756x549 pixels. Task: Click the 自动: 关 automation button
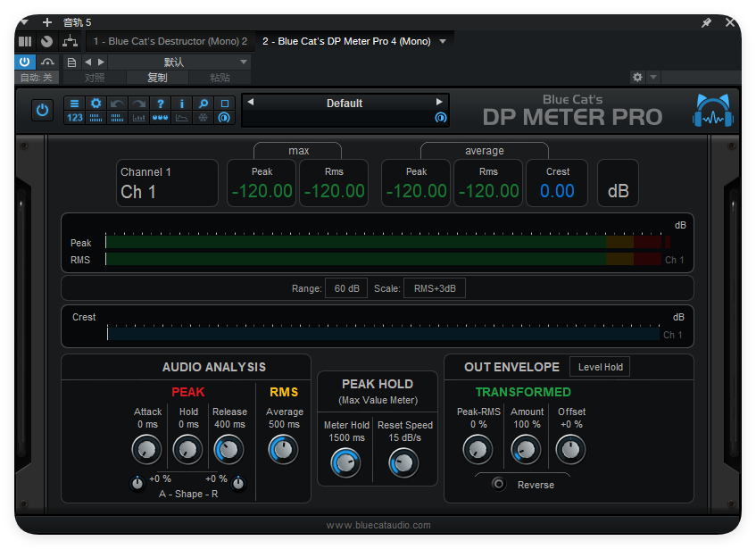pos(37,78)
